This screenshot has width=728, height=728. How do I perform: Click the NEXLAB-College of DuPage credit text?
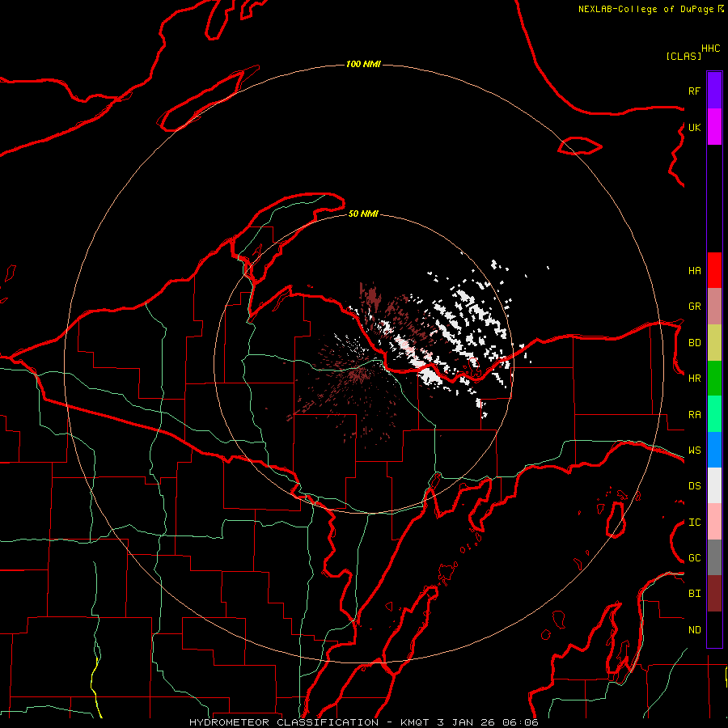pos(645,9)
